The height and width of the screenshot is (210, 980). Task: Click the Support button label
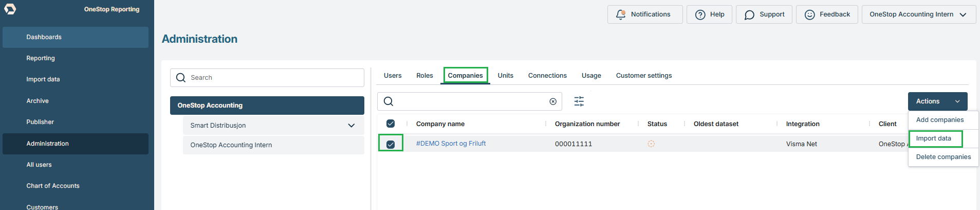pos(772,14)
